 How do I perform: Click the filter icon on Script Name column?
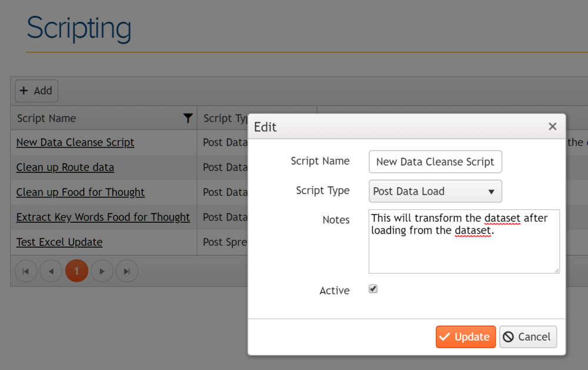pyautogui.click(x=188, y=118)
